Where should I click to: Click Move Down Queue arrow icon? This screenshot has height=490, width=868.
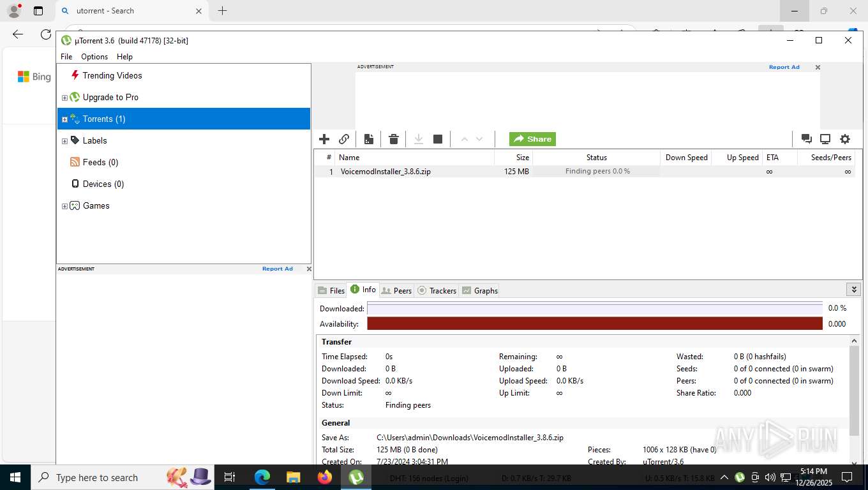pyautogui.click(x=479, y=139)
